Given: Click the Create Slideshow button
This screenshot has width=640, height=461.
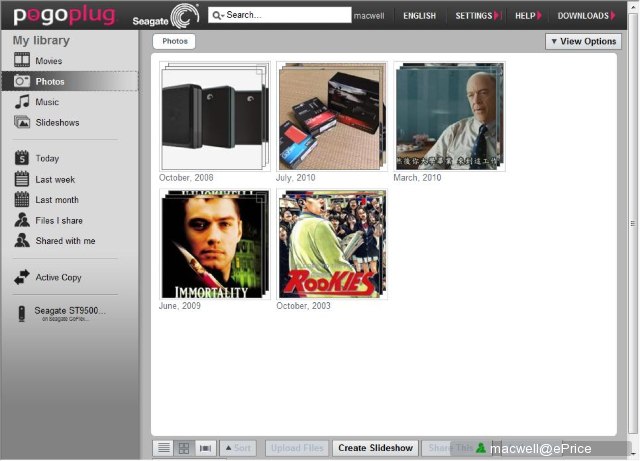Looking at the screenshot, I should [x=376, y=448].
